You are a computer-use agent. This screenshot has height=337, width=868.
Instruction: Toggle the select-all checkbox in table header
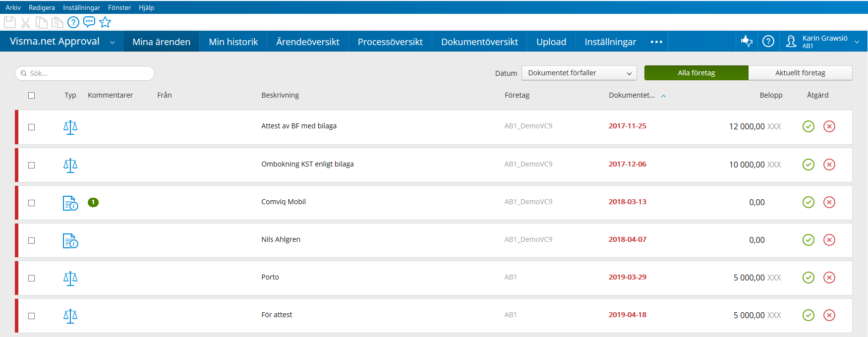point(32,95)
